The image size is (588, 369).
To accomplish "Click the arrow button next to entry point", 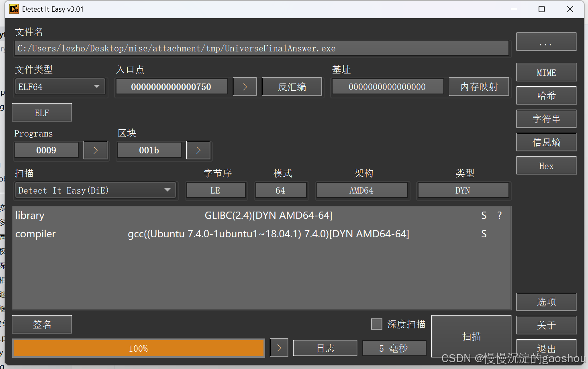I will (x=245, y=87).
